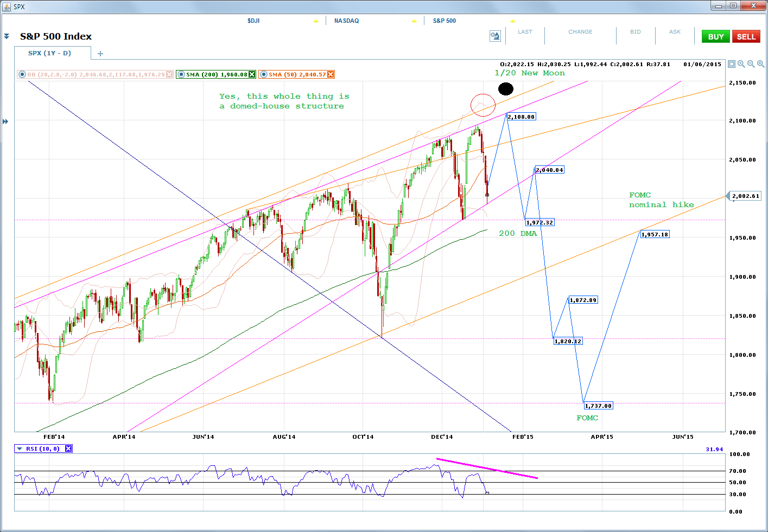Screen dimensions: 768x532
Task: Click the 01/06/2015 date readout
Action: tap(702, 64)
